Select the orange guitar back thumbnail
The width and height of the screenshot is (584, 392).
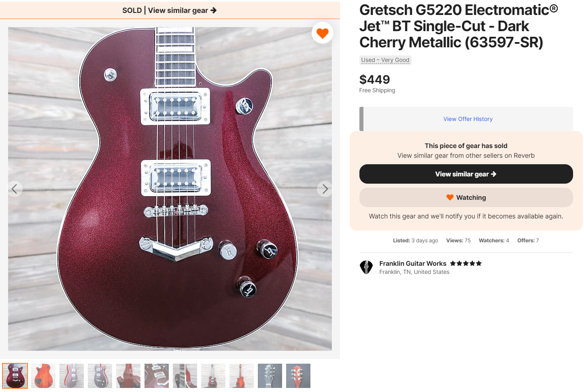tap(43, 376)
